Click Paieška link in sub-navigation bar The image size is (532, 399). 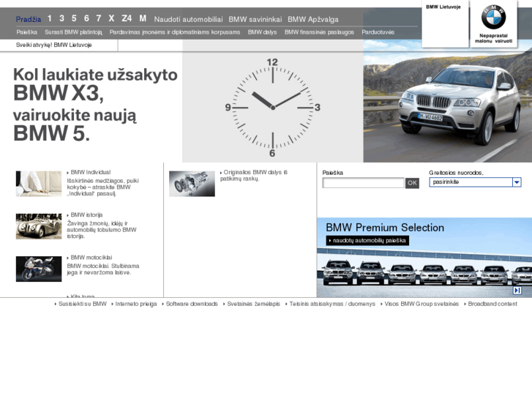[x=26, y=32]
